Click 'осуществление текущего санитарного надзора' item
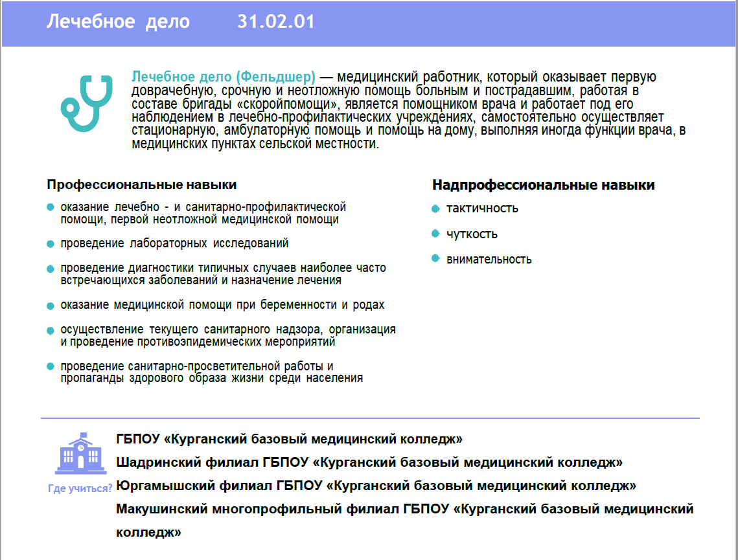Viewport: 738px width, 560px height. 228,335
